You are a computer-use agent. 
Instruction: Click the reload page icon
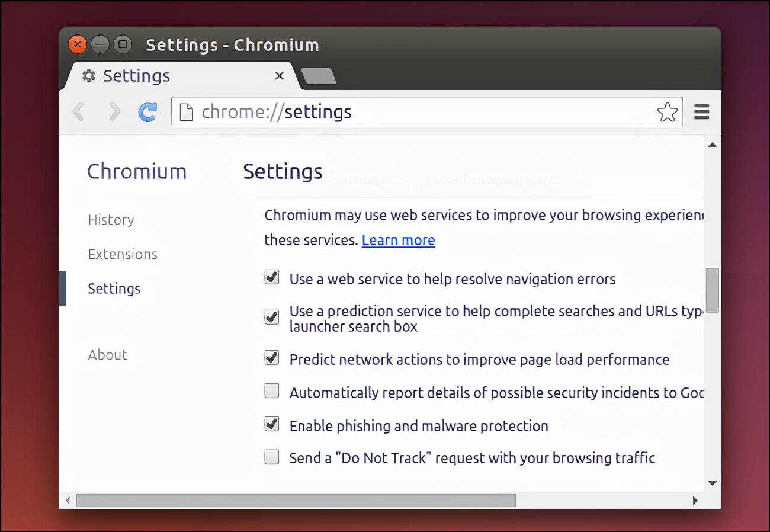pyautogui.click(x=147, y=112)
